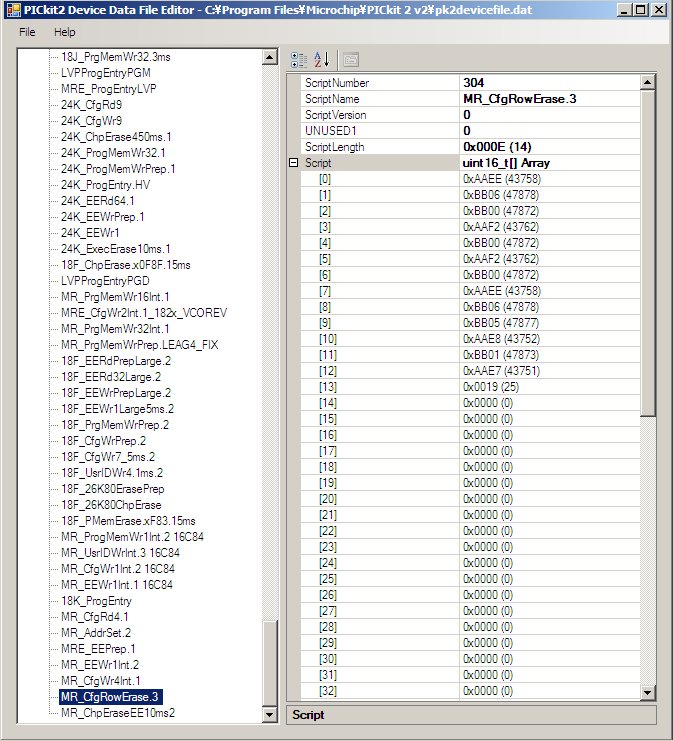Open the Property Pages toolbar icon

pyautogui.click(x=351, y=60)
